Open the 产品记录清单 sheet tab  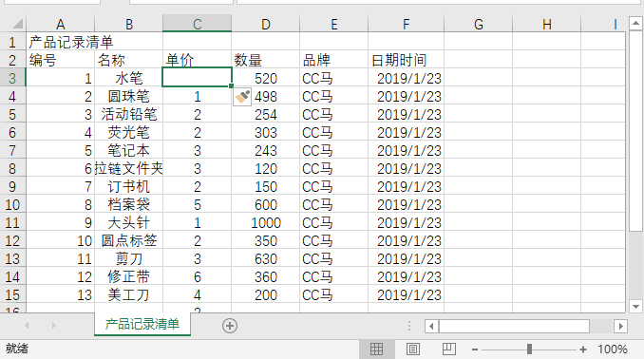point(142,324)
